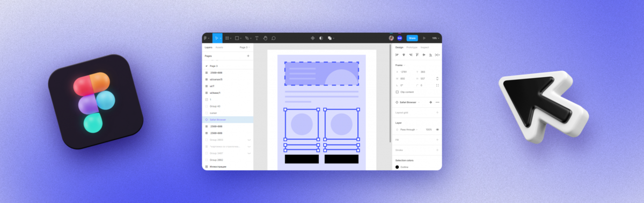Click the blue Share button
The image size is (644, 203).
pyautogui.click(x=412, y=38)
